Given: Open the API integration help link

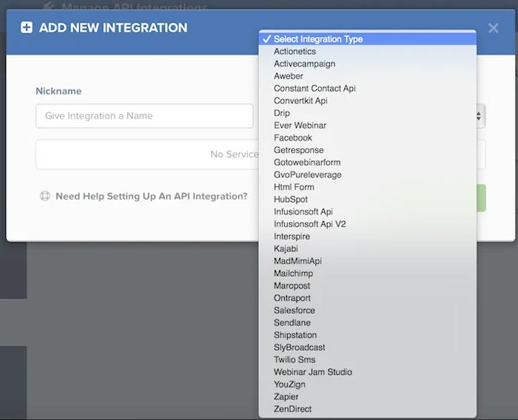Looking at the screenshot, I should tap(151, 196).
